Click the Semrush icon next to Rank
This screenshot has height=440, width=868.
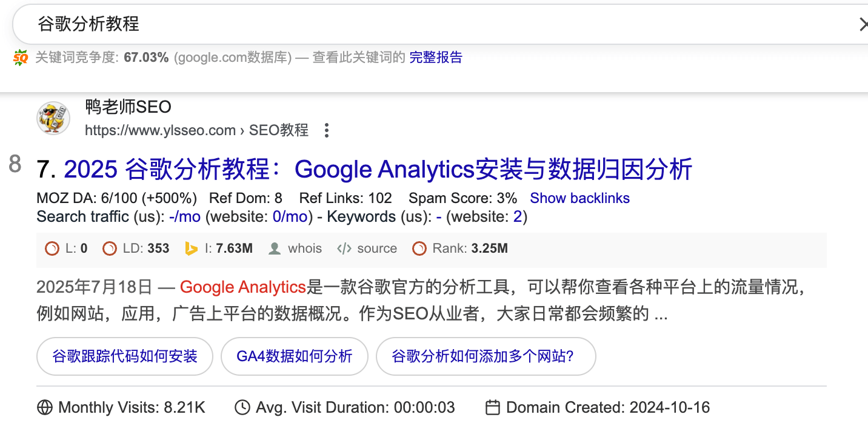pos(419,248)
